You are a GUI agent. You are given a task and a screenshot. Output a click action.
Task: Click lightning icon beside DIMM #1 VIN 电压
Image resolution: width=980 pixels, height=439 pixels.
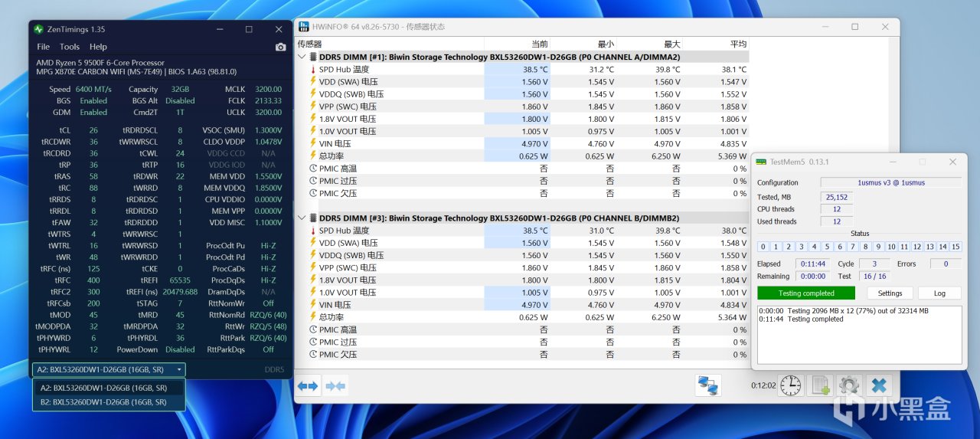312,143
